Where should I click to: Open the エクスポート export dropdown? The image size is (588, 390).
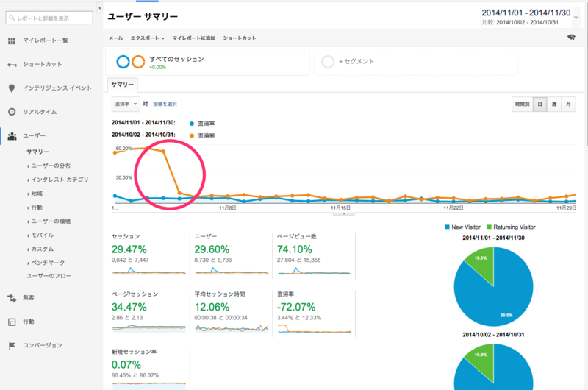point(148,38)
